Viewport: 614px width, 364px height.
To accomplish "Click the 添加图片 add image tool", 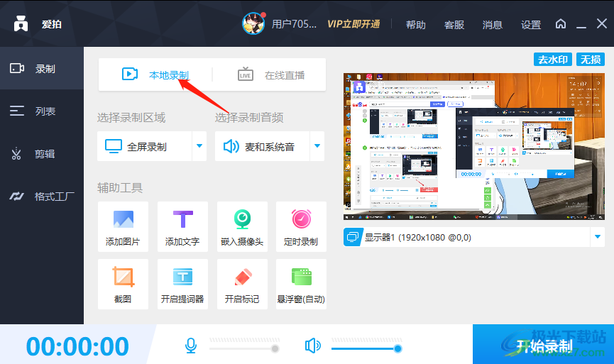I will coord(123,226).
